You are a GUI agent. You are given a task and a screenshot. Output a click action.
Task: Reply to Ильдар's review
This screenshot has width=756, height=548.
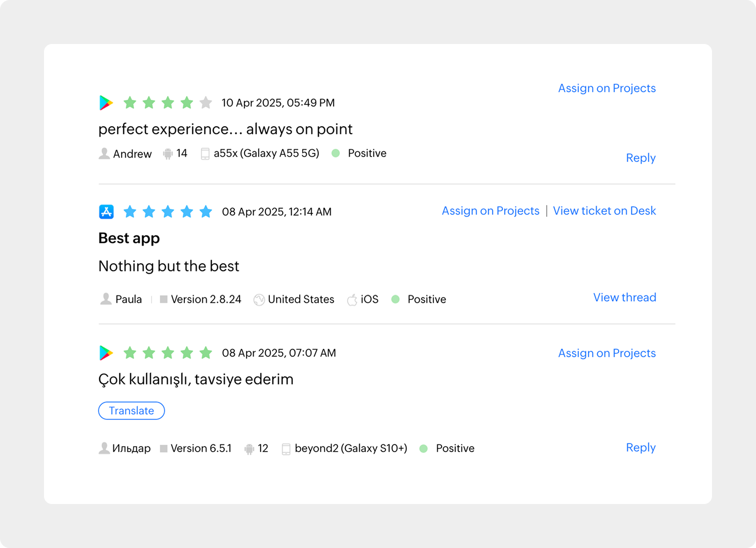click(x=641, y=448)
